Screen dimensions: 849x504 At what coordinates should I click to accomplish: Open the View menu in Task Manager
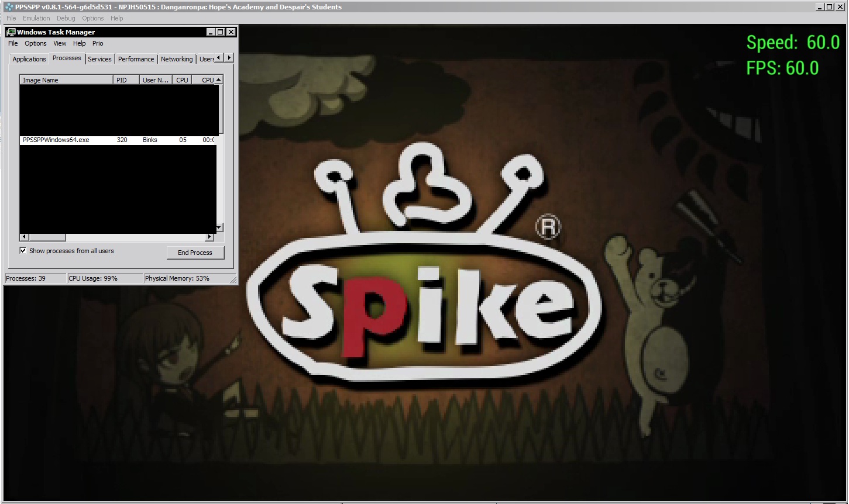60,43
